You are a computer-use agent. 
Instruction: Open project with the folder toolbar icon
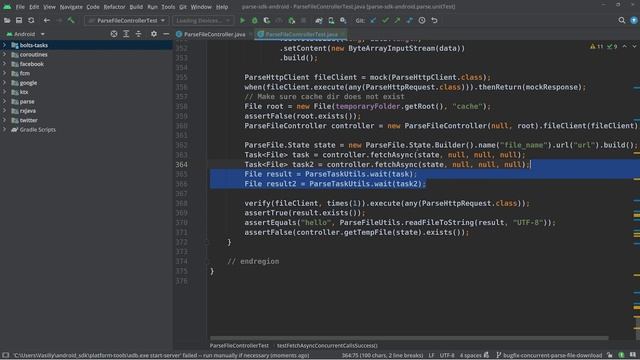coord(7,20)
